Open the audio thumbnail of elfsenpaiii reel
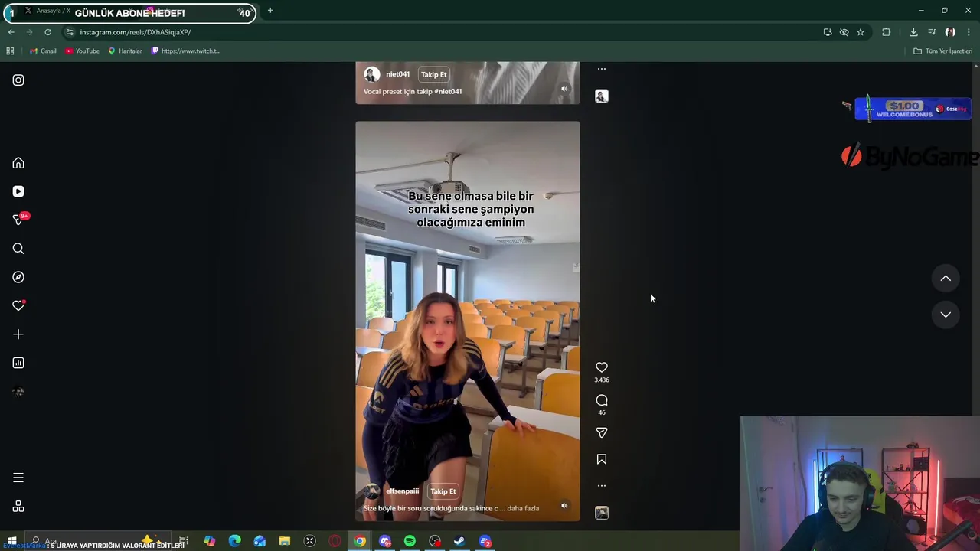Screen dimensions: 980x551 [x=602, y=513]
